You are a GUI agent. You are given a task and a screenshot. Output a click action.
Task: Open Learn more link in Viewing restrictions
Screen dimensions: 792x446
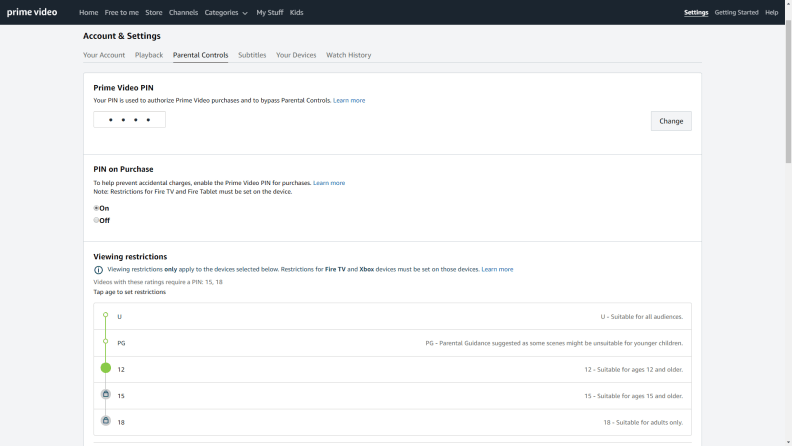coord(497,269)
